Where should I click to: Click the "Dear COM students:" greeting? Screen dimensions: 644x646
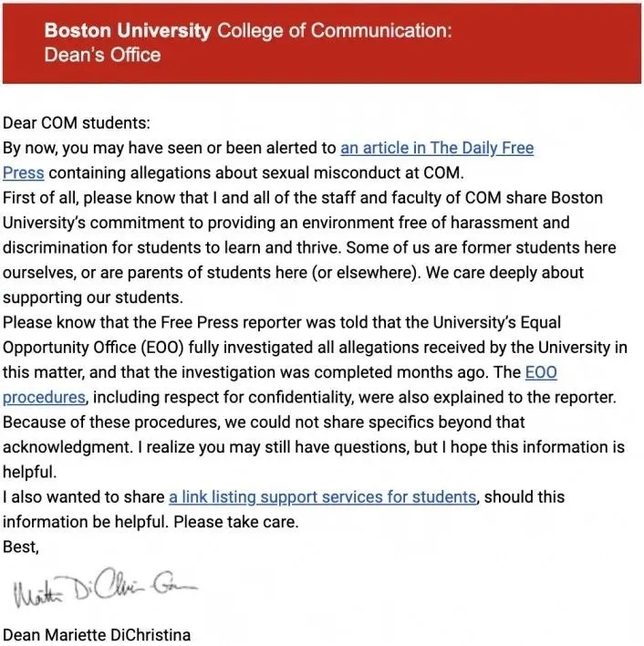coord(76,123)
